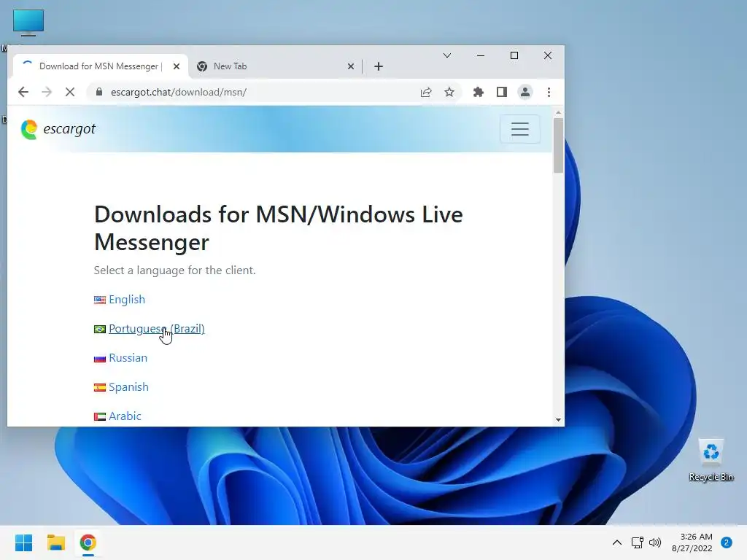Open the volume speaker tray icon
The width and height of the screenshot is (747, 560).
click(655, 542)
